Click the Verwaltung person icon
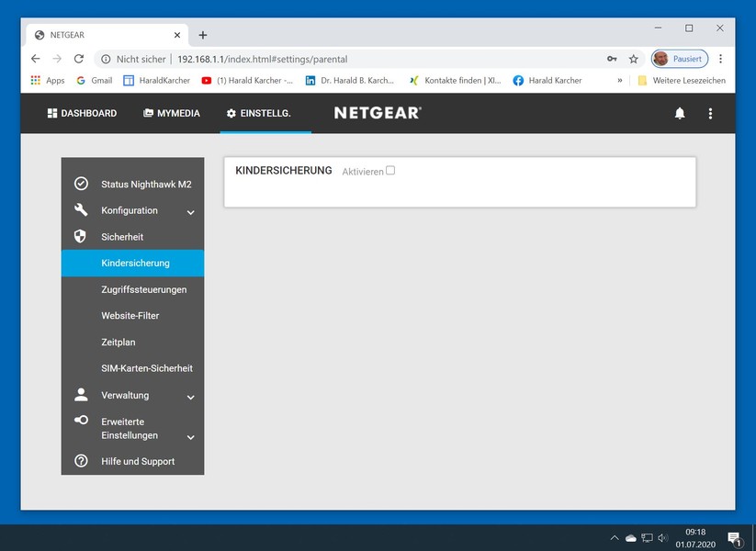 [x=81, y=395]
